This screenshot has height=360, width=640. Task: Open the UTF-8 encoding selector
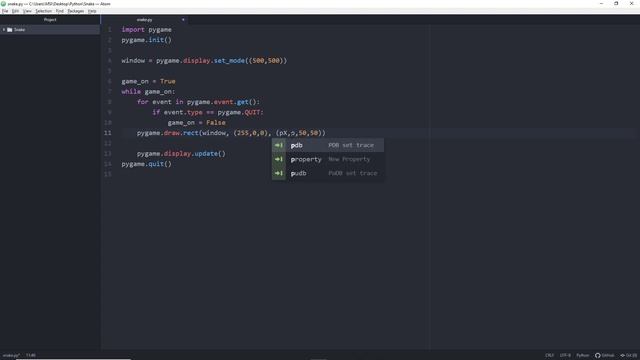point(565,356)
